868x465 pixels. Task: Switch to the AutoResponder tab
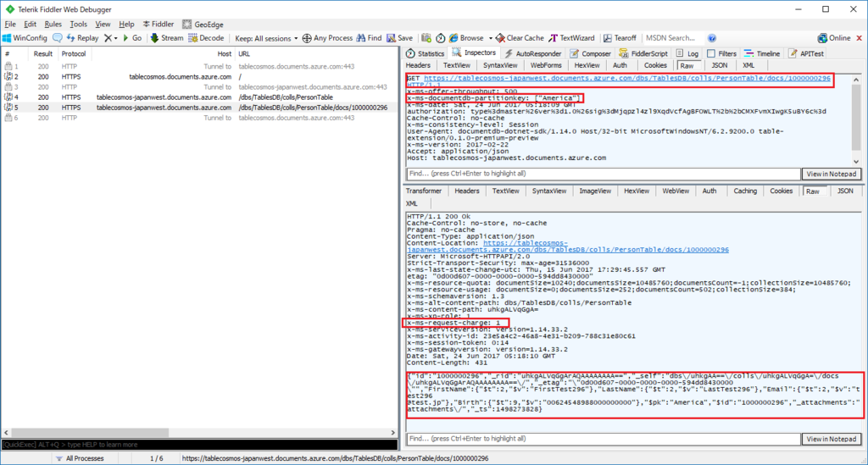point(533,53)
